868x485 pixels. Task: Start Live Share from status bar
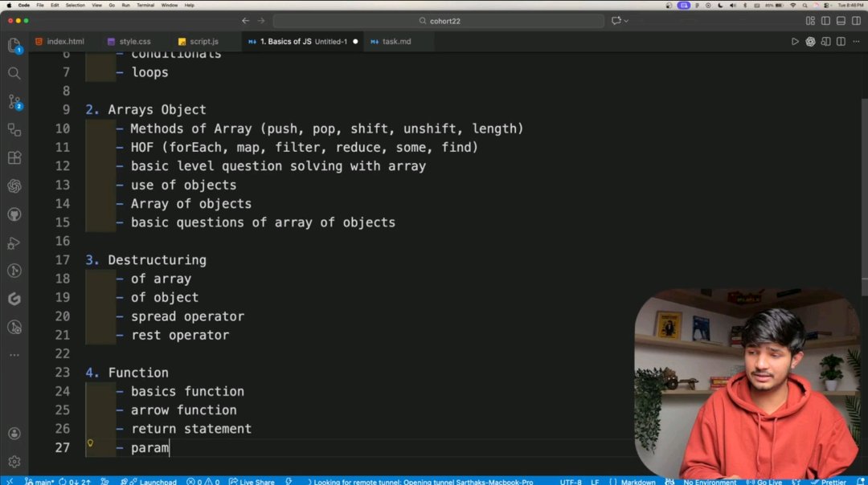click(252, 482)
